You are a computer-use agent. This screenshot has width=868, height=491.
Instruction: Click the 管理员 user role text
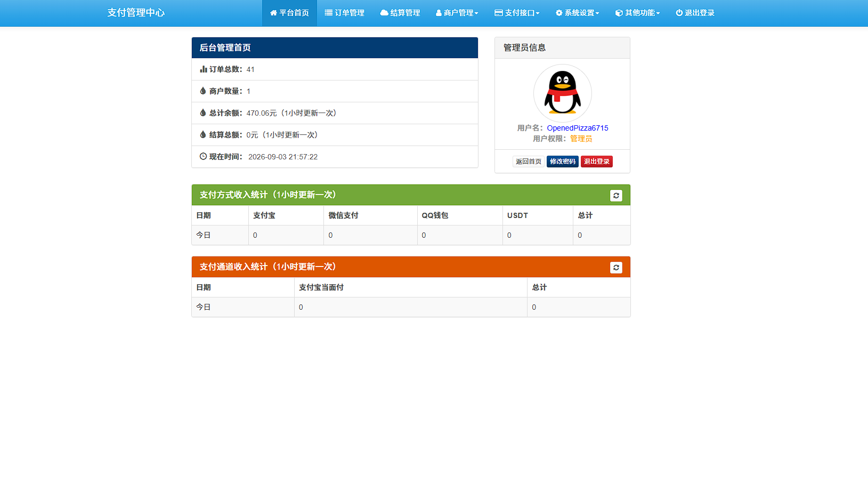point(581,139)
